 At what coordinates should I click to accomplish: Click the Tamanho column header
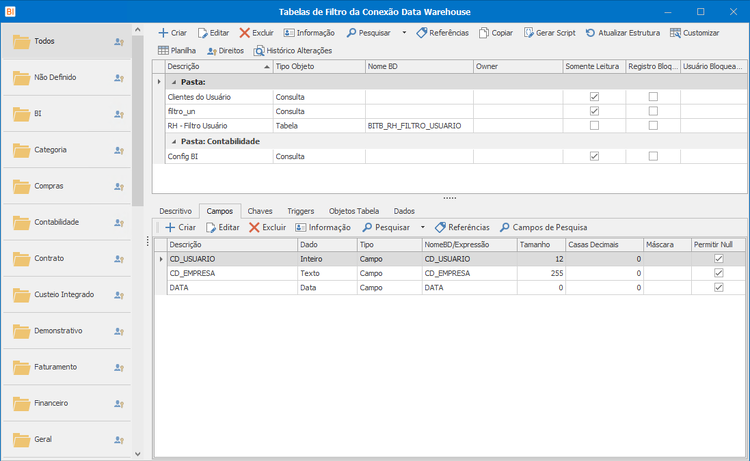pyautogui.click(x=541, y=245)
